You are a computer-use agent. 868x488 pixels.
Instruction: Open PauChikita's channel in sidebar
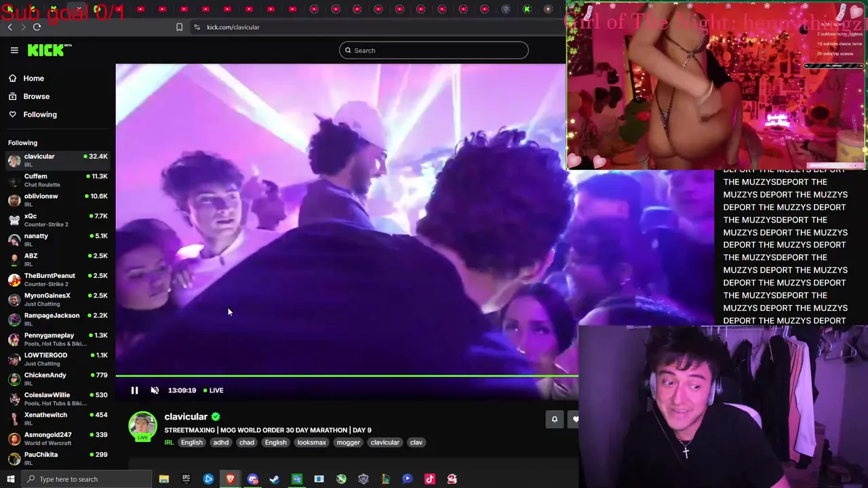[58, 458]
